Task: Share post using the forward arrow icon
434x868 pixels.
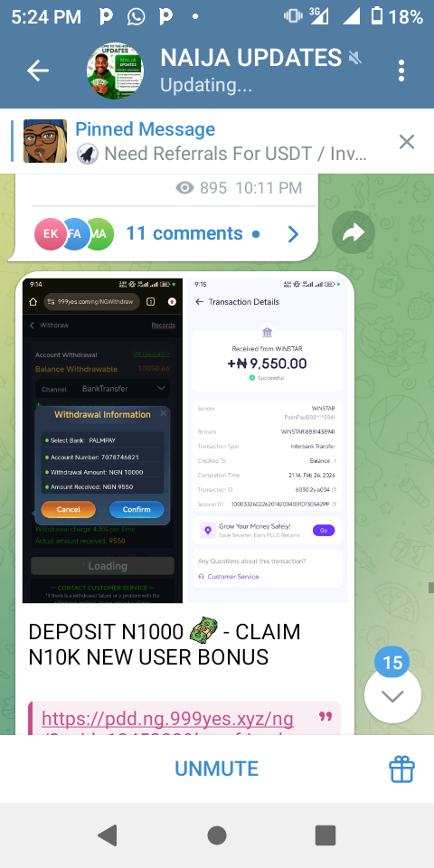Action: 354,233
